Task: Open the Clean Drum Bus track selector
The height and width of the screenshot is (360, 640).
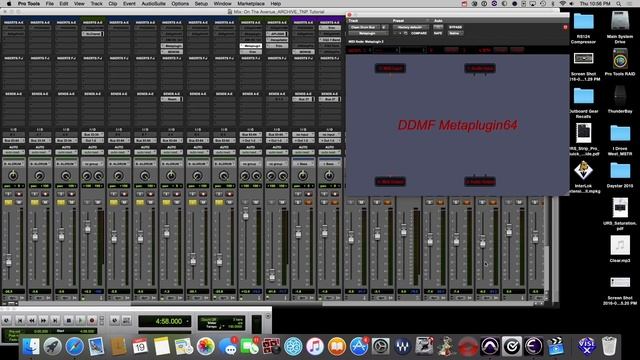Action: click(x=364, y=27)
